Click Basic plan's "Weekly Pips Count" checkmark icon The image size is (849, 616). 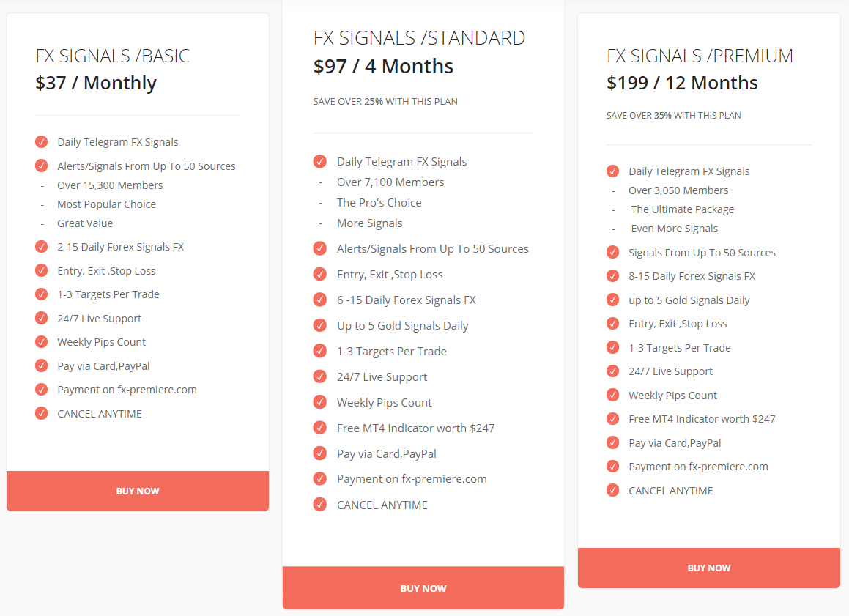(42, 342)
